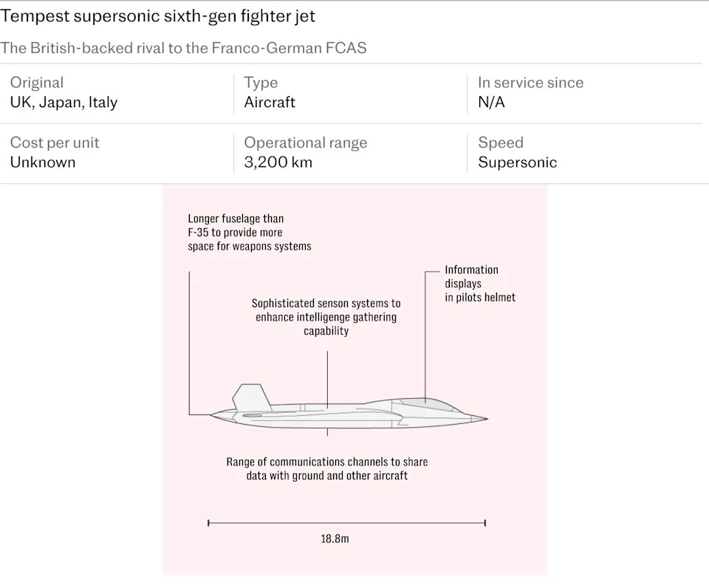The height and width of the screenshot is (588, 709).
Task: Click the jet fuselage center
Action: point(327,416)
